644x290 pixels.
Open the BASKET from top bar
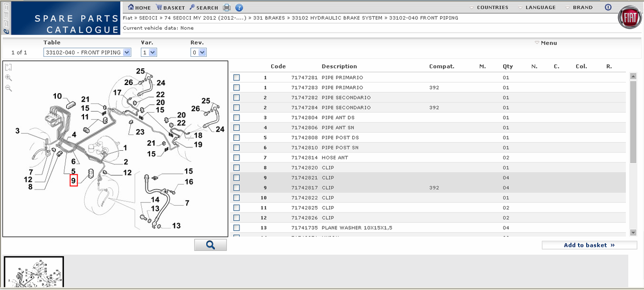(171, 8)
